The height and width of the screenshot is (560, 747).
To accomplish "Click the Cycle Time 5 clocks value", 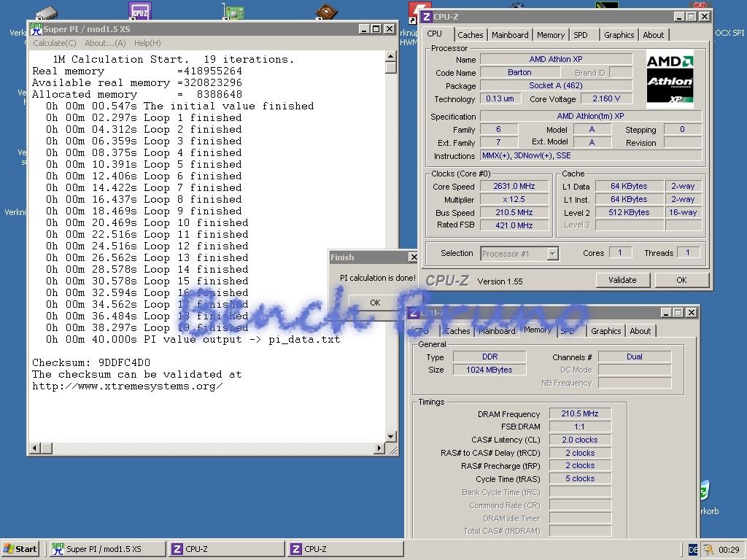I will click(x=580, y=478).
